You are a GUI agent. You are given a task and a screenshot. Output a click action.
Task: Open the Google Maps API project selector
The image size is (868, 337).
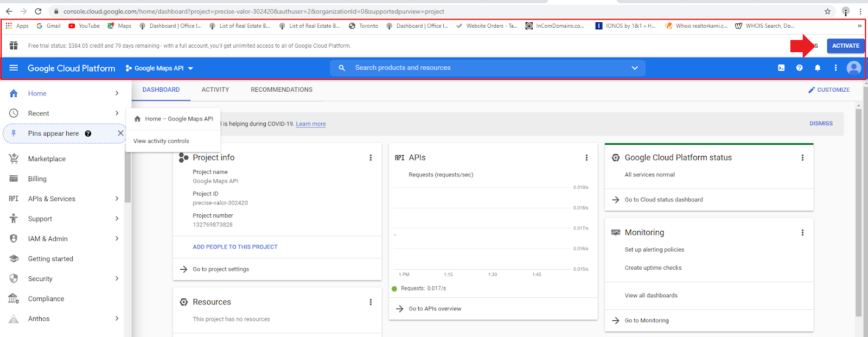(159, 68)
